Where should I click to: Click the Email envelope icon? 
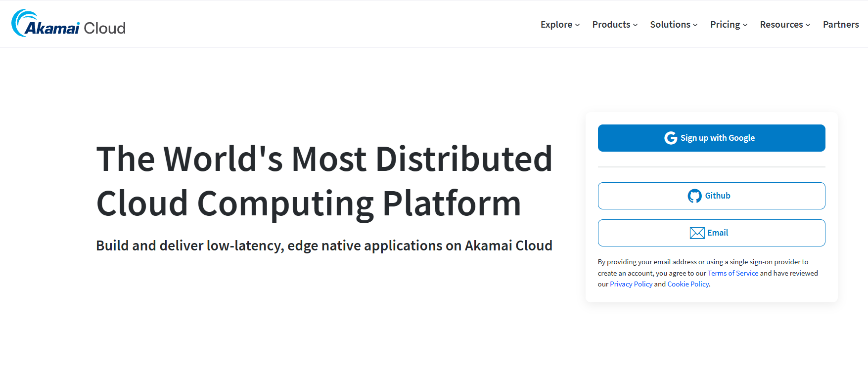pyautogui.click(x=697, y=233)
